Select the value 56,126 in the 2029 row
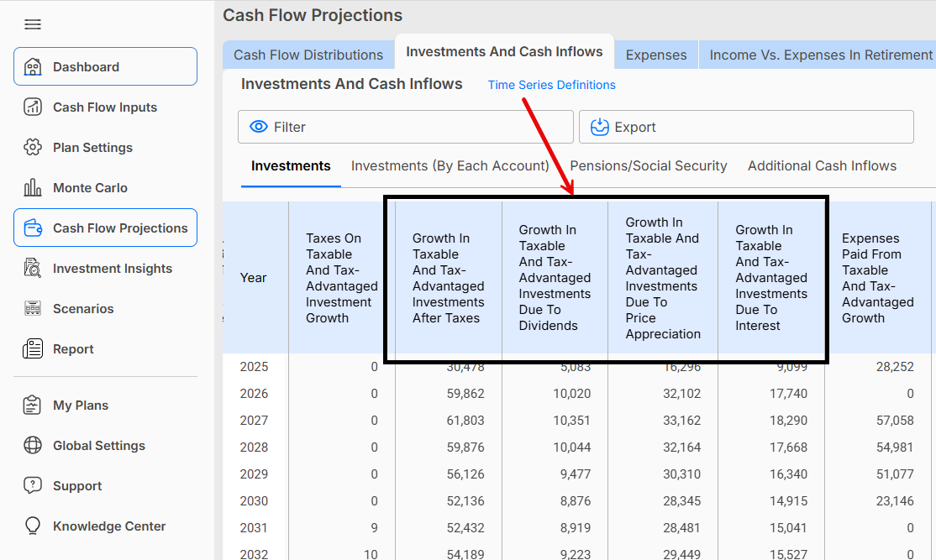Screen dimensions: 936x560 coord(465,474)
